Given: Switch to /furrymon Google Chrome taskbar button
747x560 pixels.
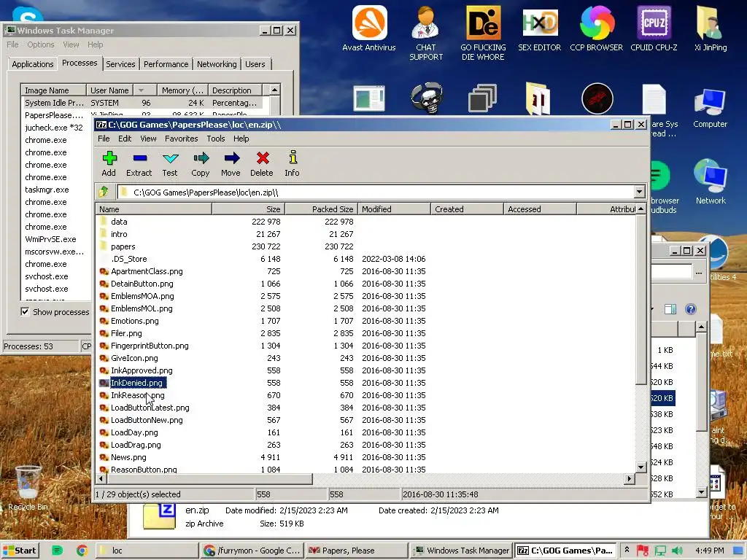Looking at the screenshot, I should 252,551.
